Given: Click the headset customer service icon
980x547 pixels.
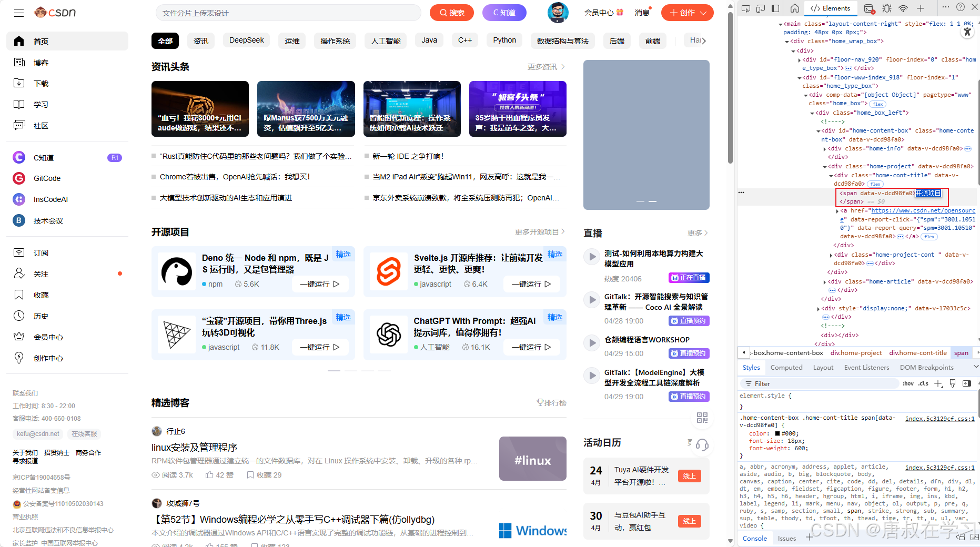Looking at the screenshot, I should [702, 445].
